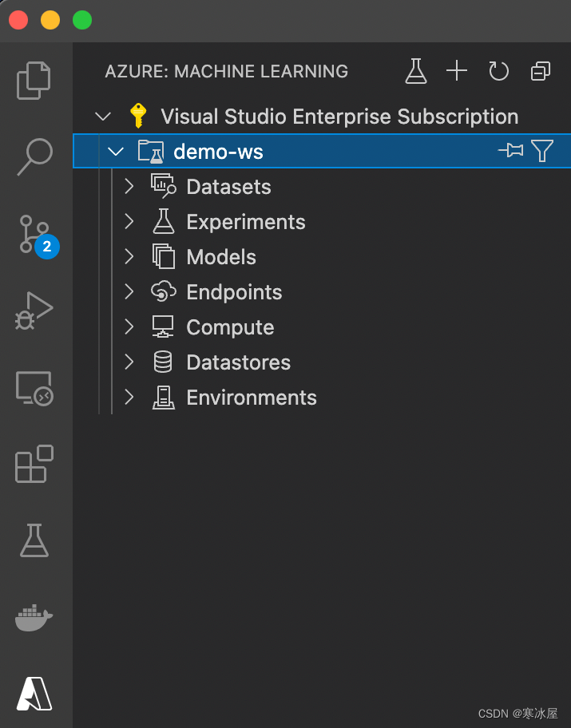Open the Azure view in activity bar
This screenshot has height=728, width=571.
[x=34, y=693]
